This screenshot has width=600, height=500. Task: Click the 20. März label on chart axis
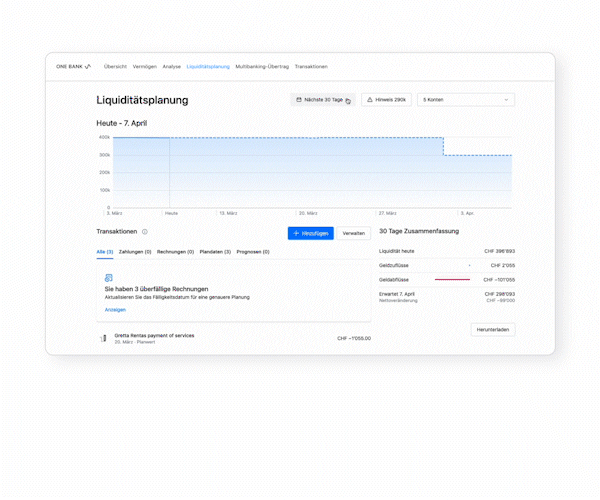(308, 213)
